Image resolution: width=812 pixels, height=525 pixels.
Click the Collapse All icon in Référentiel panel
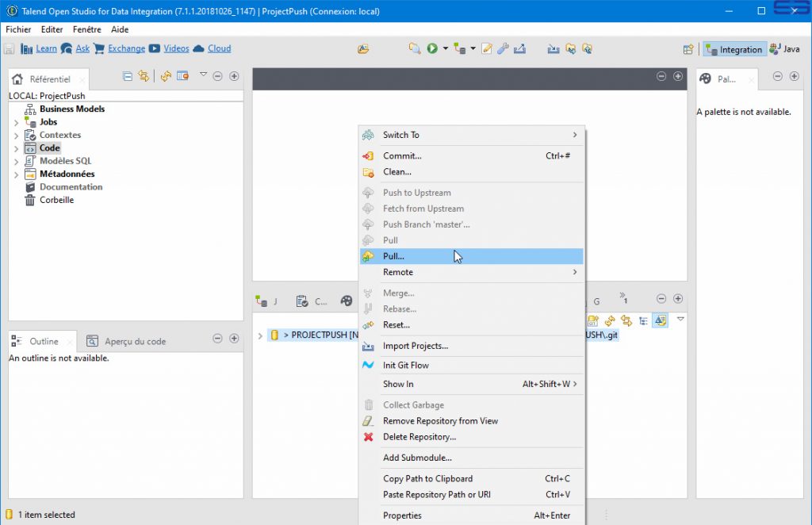(x=128, y=76)
